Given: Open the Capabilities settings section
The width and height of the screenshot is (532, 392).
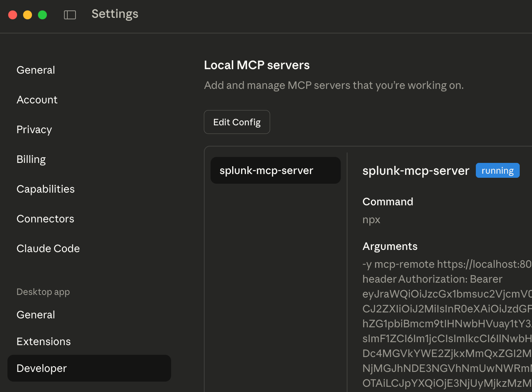Looking at the screenshot, I should click(45, 189).
